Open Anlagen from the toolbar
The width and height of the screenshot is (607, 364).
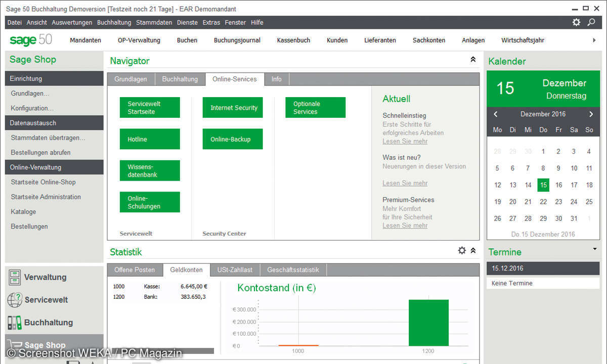pyautogui.click(x=473, y=40)
